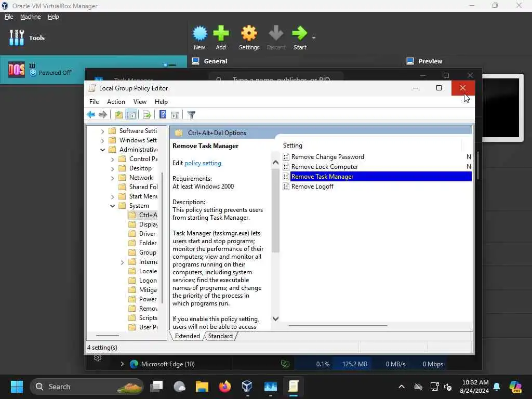532x399 pixels.
Task: Toggle Show/Hide Console Tree icon
Action: [131, 115]
